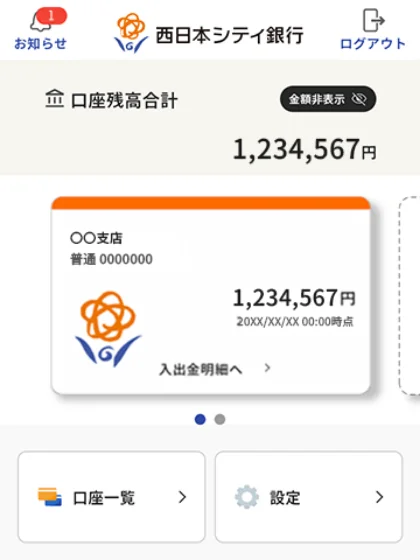The width and height of the screenshot is (420, 560).
Task: Toggle 金額非表示 to hide balances
Action: (328, 99)
